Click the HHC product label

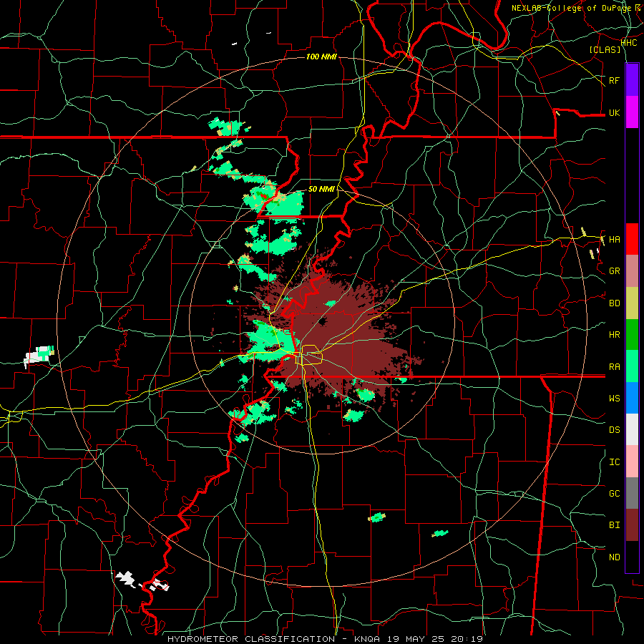pyautogui.click(x=628, y=42)
